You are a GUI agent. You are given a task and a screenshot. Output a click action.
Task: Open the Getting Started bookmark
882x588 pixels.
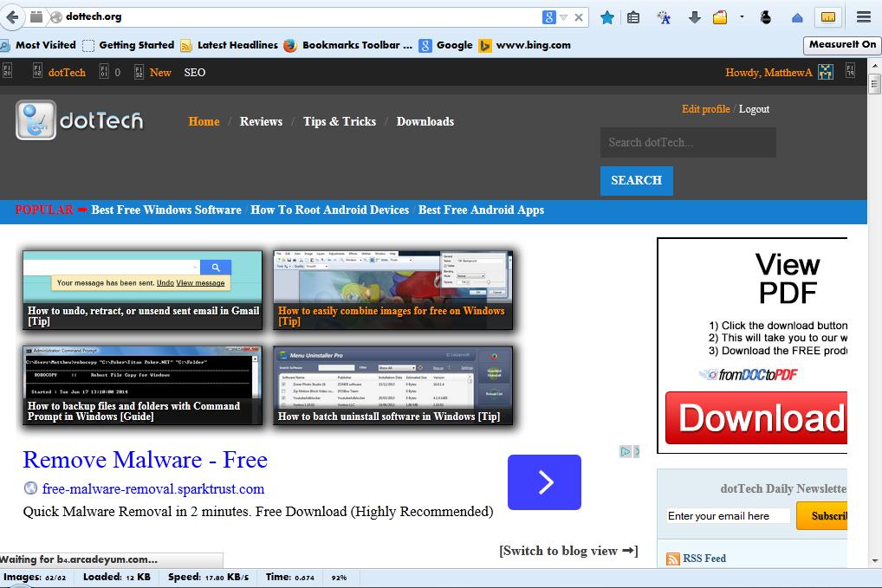[128, 45]
